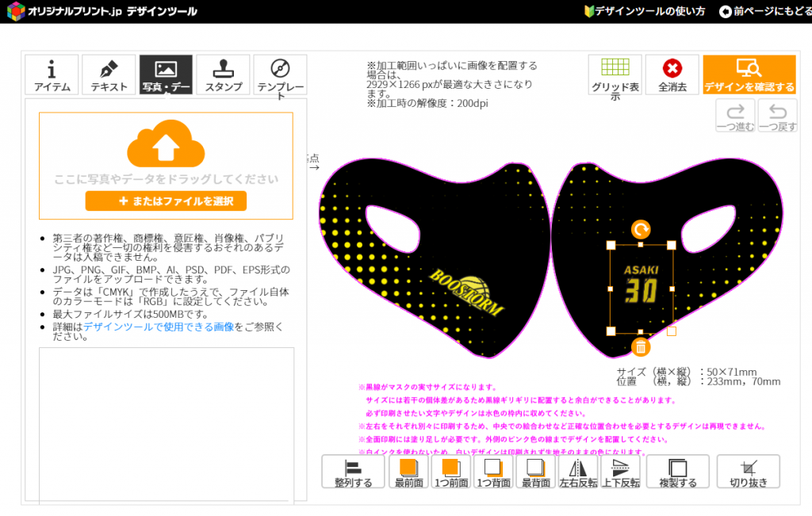Click the empty uploaded-files list area

[167, 424]
